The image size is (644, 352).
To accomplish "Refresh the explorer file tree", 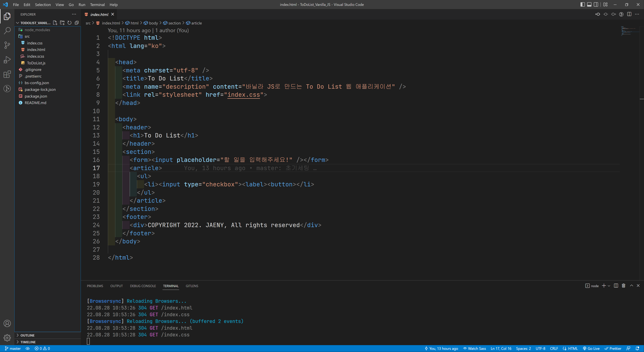I will click(x=69, y=23).
